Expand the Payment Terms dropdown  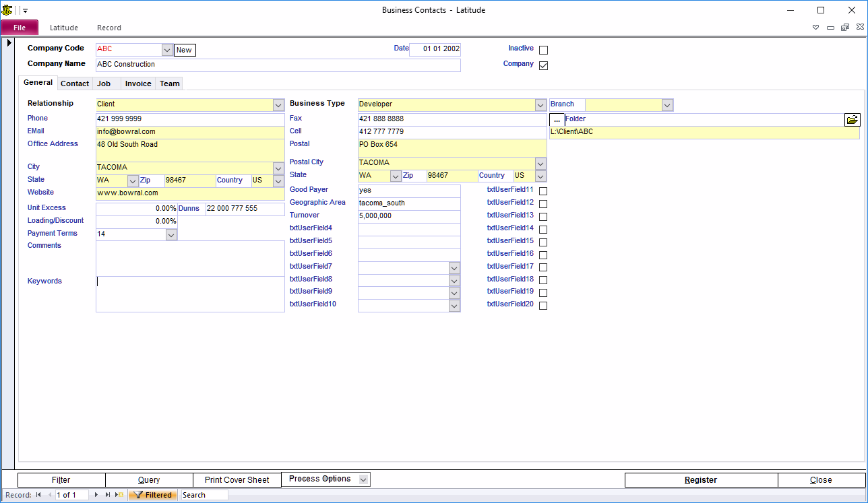click(x=171, y=235)
